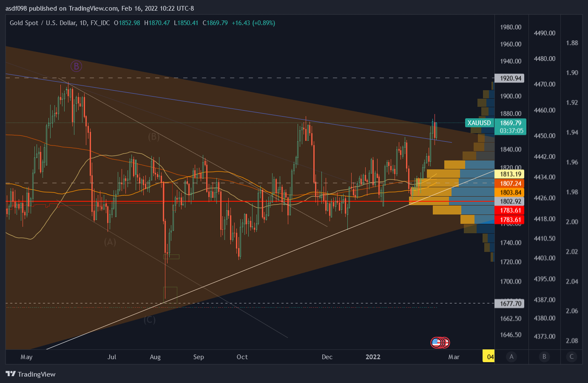The height and width of the screenshot is (383, 588).
Task: Click the 1869.79 current price label
Action: coord(511,123)
